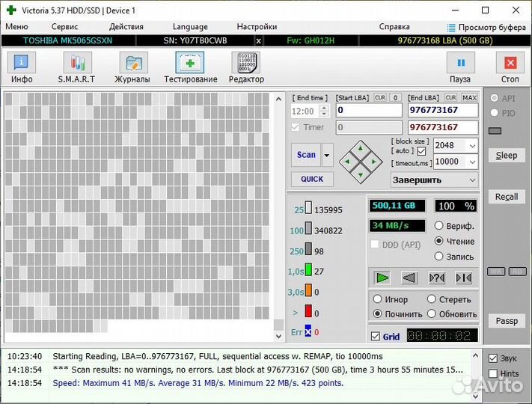Image resolution: width=532 pixels, height=404 pixels.
Task: Click the white 25 ms block indicator
Action: (308, 207)
